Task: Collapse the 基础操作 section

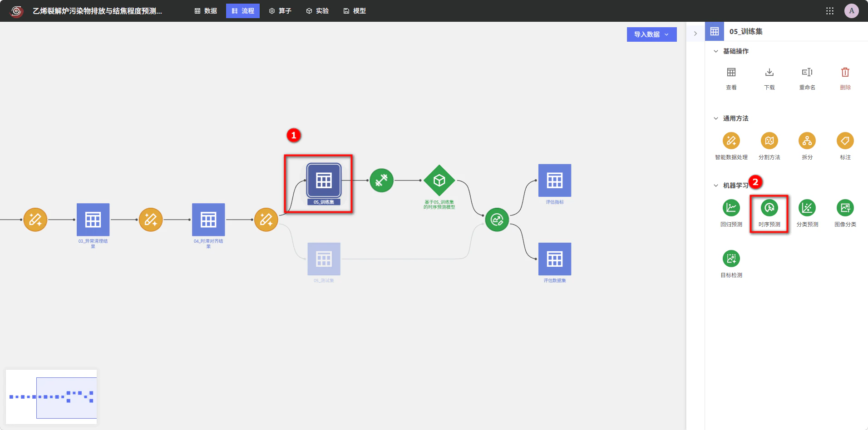Action: tap(716, 51)
